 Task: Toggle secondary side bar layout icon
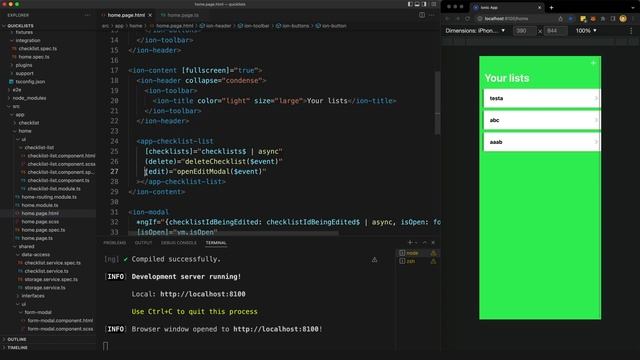(x=424, y=4)
